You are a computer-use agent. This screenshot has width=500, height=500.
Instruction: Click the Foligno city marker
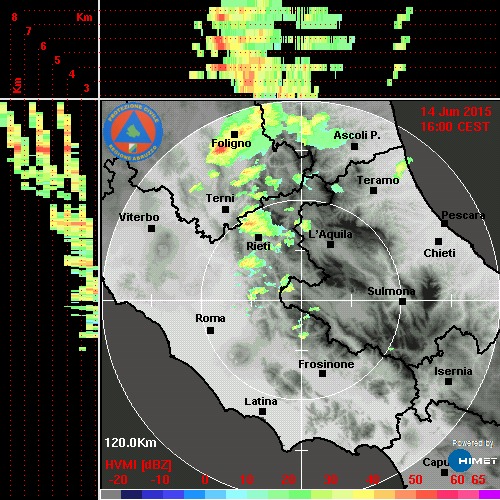pos(235,134)
